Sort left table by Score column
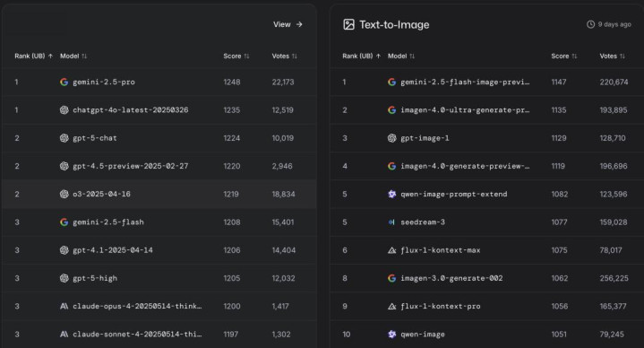Viewport: 644px width, 348px height. [236, 56]
